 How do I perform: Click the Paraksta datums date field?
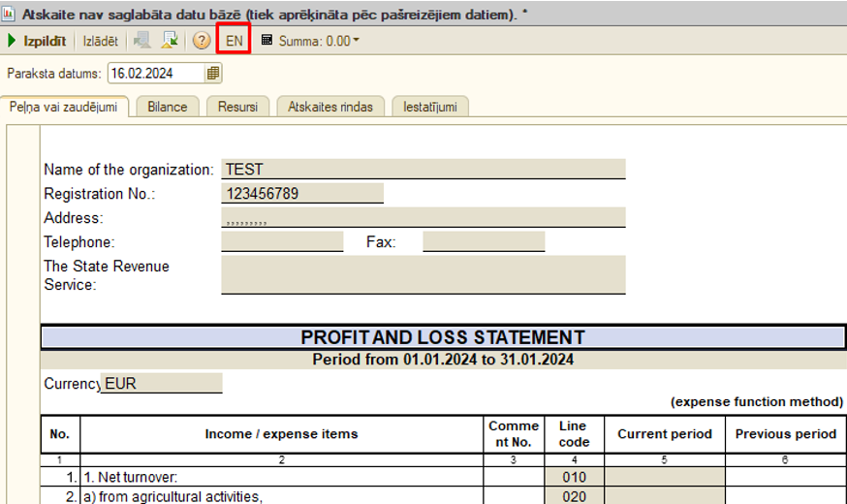pos(155,73)
